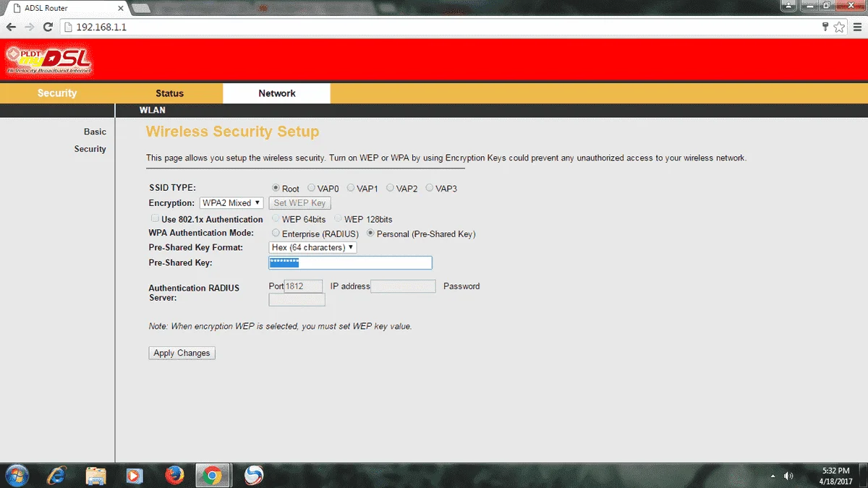Screen dimensions: 868x488
Task: Open Security in the left sidebar
Action: [90, 149]
